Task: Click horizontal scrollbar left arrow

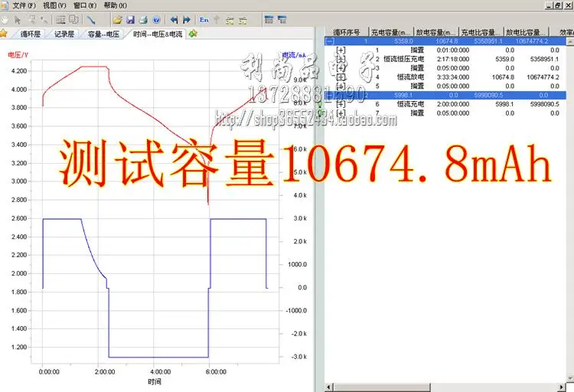Action: tap(329, 387)
